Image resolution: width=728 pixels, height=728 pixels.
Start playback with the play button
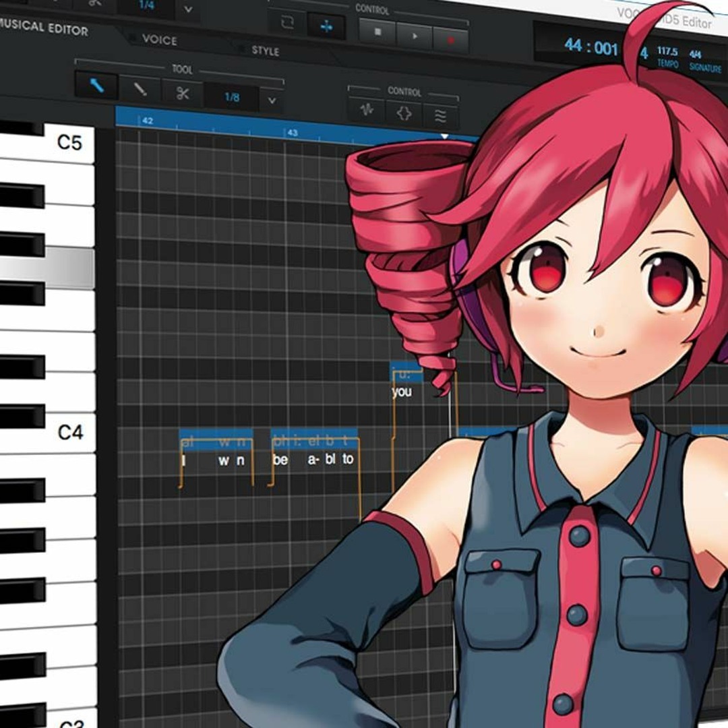[415, 35]
